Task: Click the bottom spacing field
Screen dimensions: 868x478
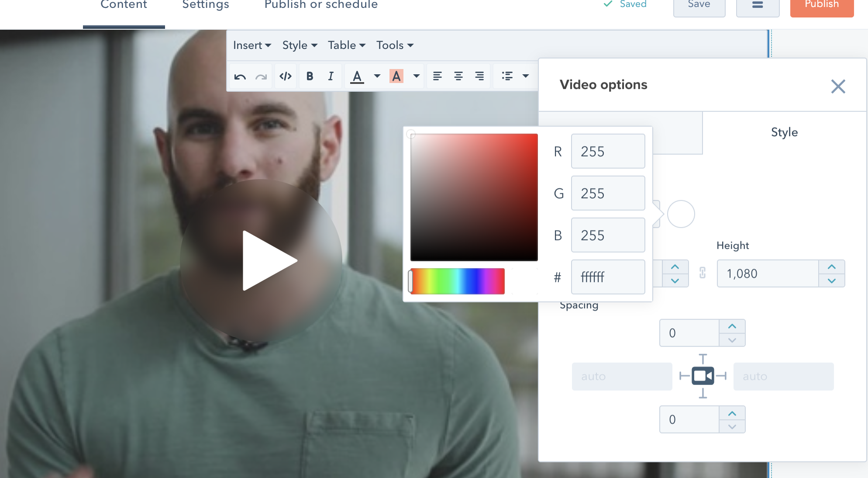Action: [689, 419]
